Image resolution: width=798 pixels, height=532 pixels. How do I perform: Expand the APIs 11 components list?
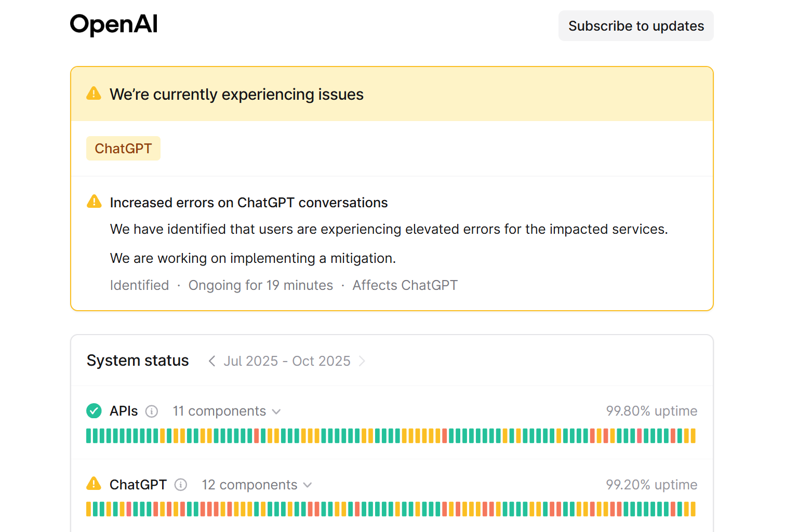tap(227, 411)
